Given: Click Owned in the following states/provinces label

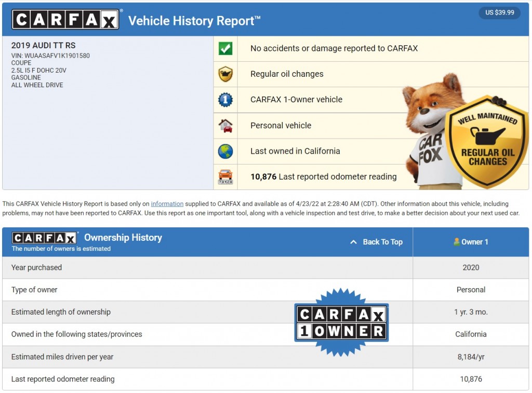Looking at the screenshot, I should (77, 334).
